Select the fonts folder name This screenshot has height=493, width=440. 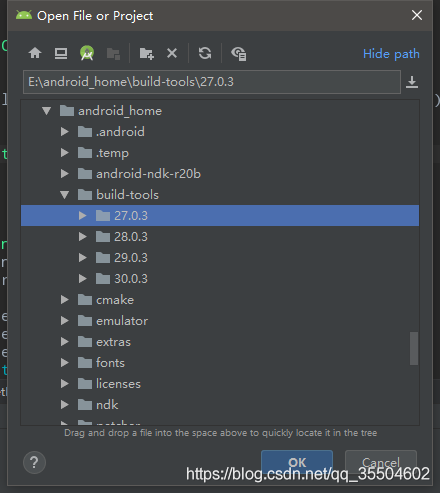tap(110, 363)
